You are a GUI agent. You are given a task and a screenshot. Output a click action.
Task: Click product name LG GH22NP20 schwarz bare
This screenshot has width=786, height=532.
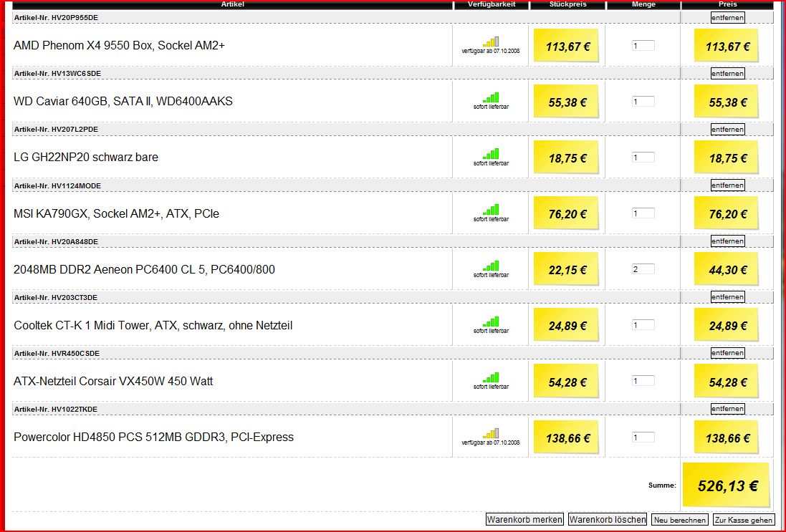point(86,158)
